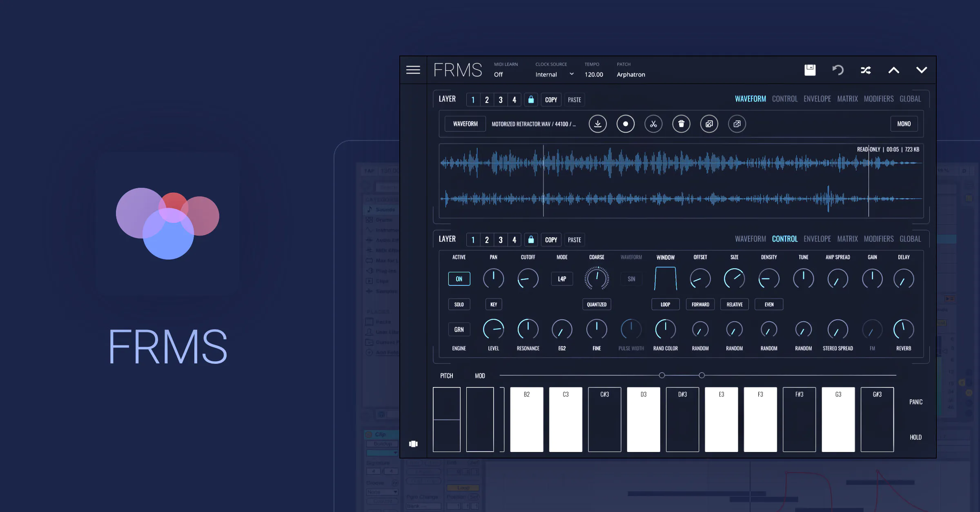Click PASTE in lower layer row
This screenshot has height=512, width=980.
pyautogui.click(x=574, y=240)
